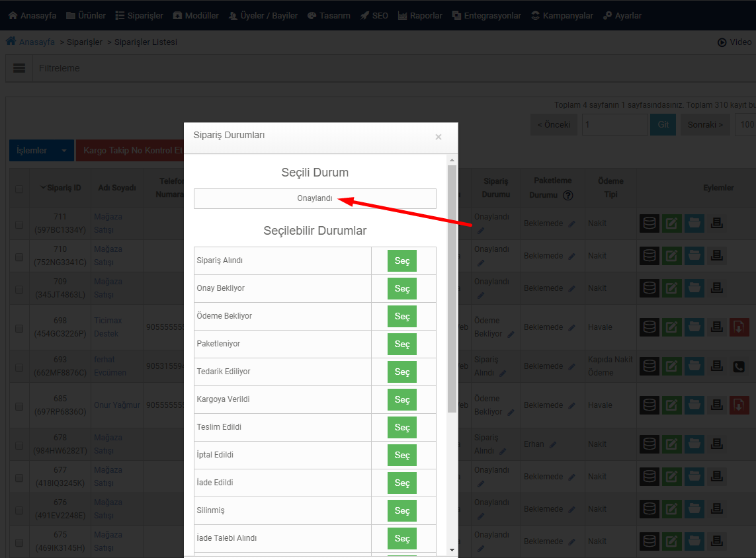Click the Paketleme Durumu help question icon
This screenshot has width=756, height=558.
[x=568, y=195]
